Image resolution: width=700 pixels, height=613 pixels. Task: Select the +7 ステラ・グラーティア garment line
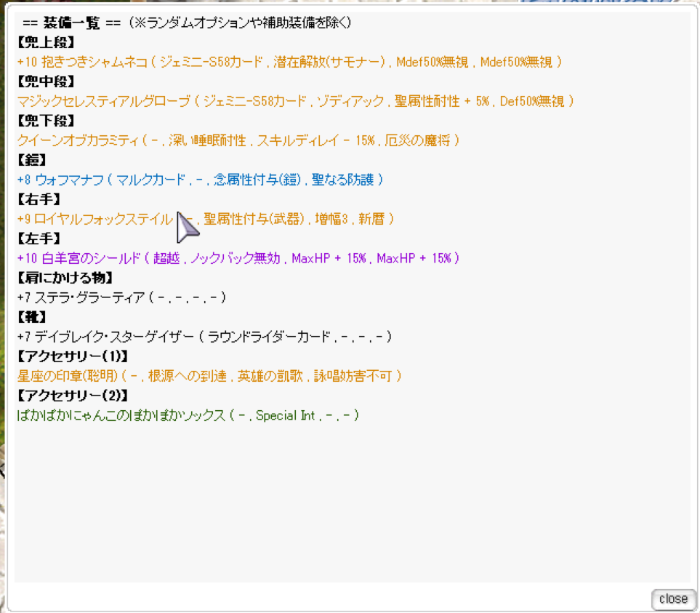coord(121,297)
